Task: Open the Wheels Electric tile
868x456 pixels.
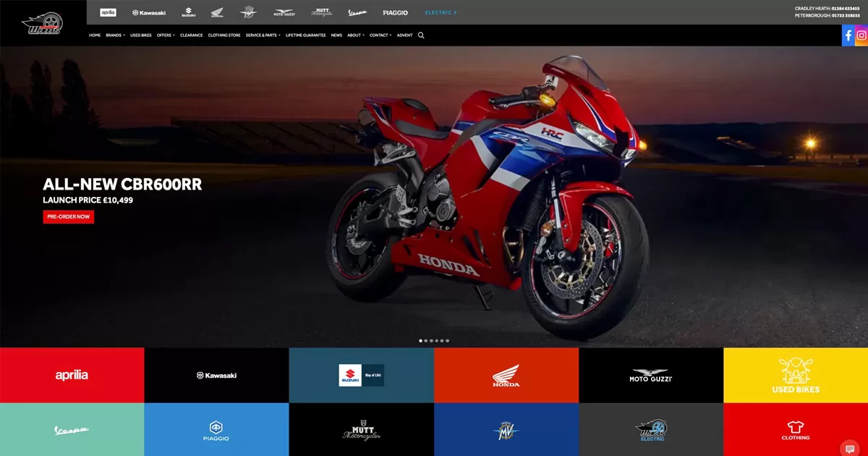Action: point(651,430)
